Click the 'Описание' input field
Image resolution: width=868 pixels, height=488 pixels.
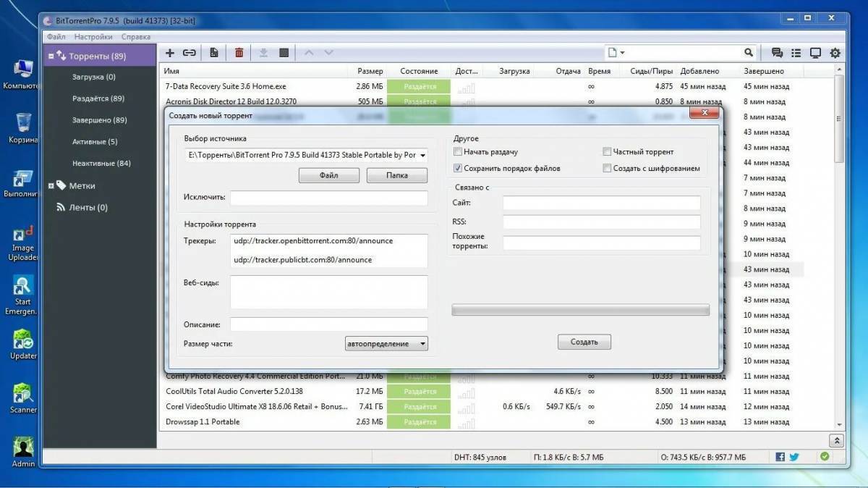click(329, 324)
